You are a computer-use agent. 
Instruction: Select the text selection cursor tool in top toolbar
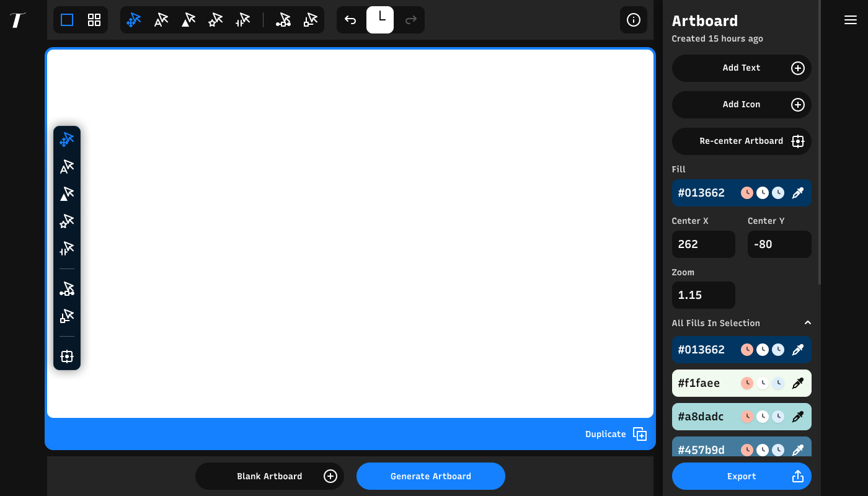(161, 20)
